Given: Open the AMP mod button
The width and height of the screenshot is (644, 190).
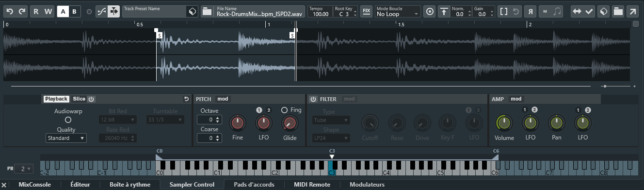Looking at the screenshot, I should click(516, 99).
